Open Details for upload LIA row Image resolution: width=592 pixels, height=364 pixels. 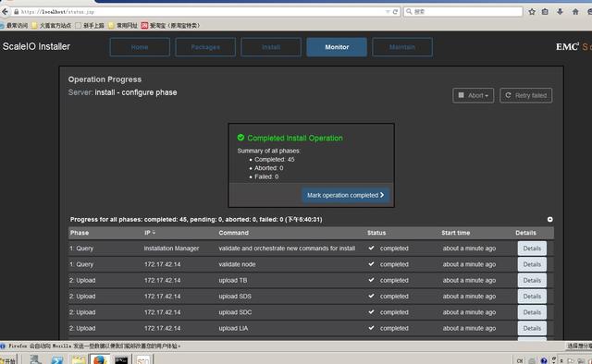click(532, 328)
